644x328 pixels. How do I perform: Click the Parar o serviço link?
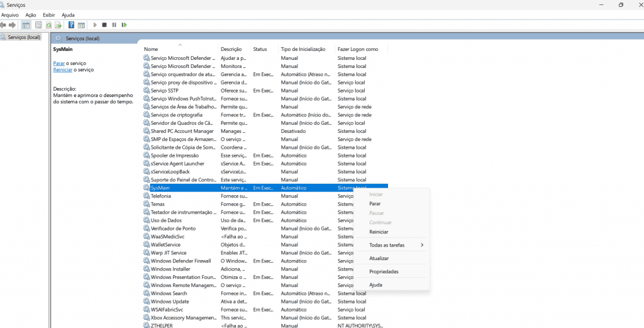pyautogui.click(x=58, y=64)
